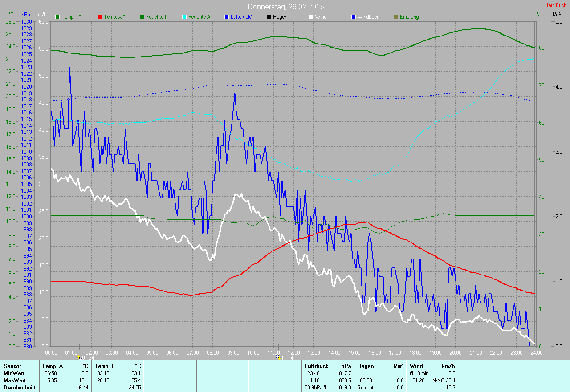The height and width of the screenshot is (392, 570).
Task: Click the 01:24 sunrise marker icon
Action: tap(79, 357)
